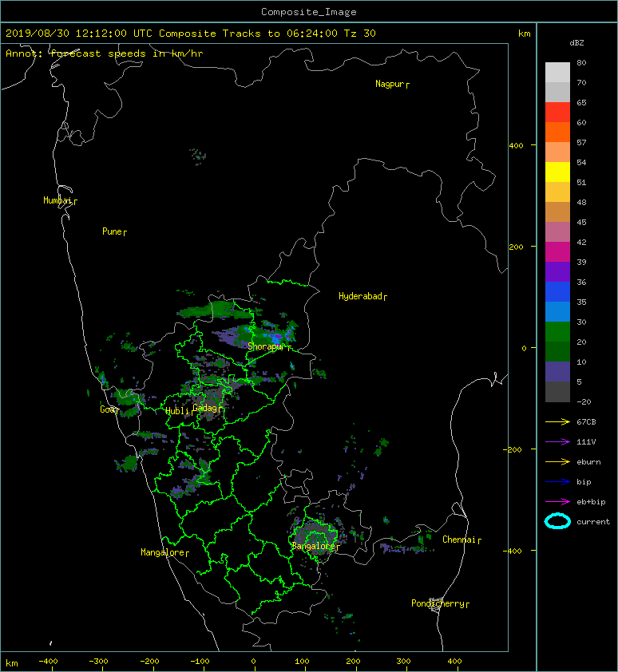
Task: Click the Bangalore city label
Action: pos(314,546)
